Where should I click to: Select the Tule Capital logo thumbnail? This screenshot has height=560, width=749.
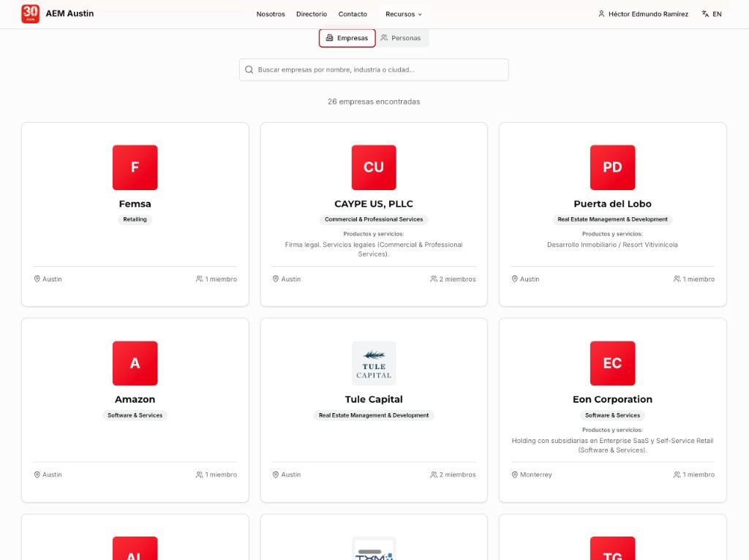tap(374, 363)
